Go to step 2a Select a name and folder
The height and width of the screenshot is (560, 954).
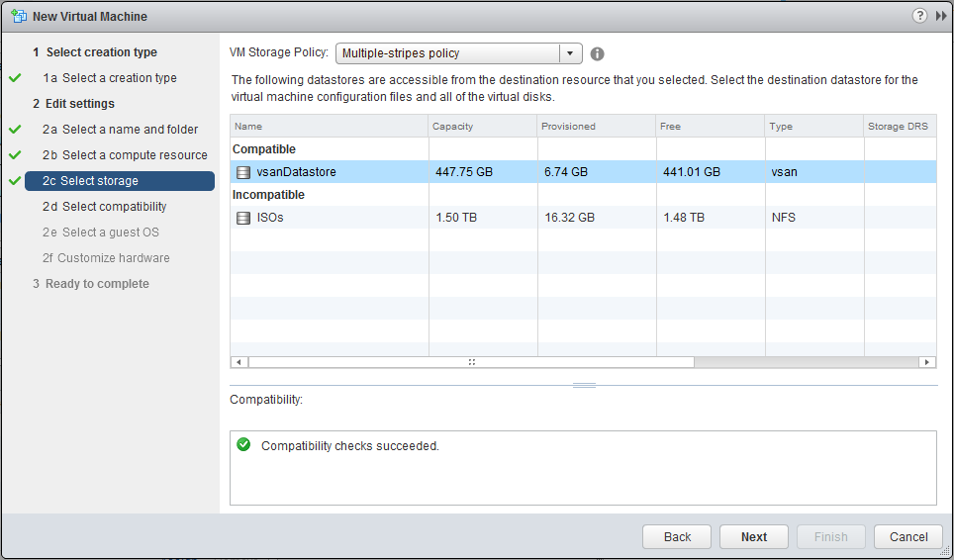coord(120,130)
